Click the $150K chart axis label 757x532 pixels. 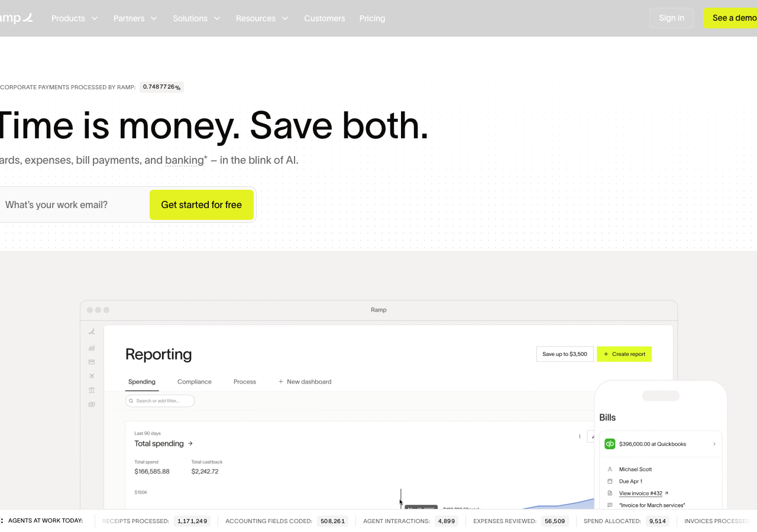141,492
